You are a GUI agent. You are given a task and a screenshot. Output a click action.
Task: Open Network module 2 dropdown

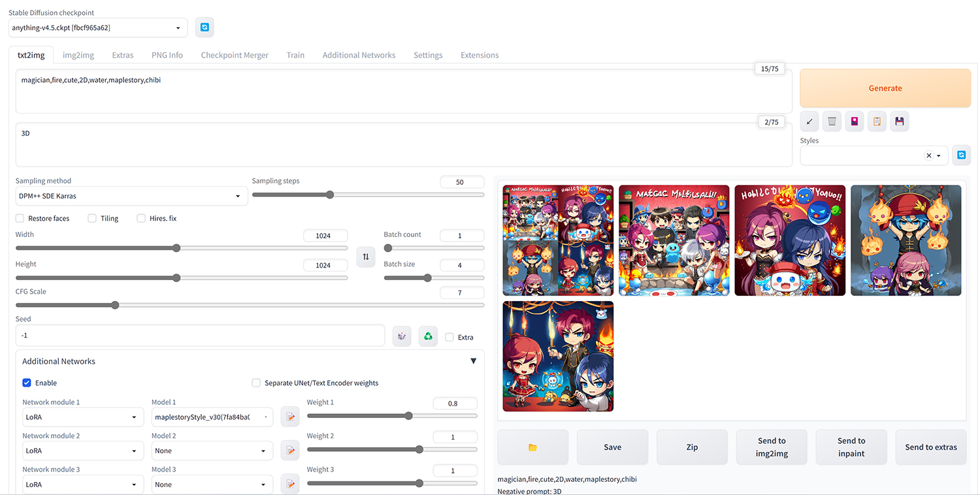(x=83, y=451)
